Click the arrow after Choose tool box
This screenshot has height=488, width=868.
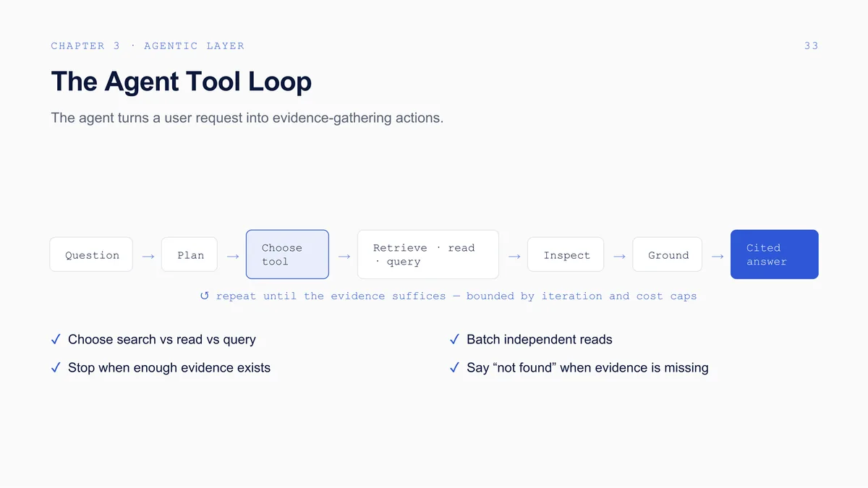344,256
